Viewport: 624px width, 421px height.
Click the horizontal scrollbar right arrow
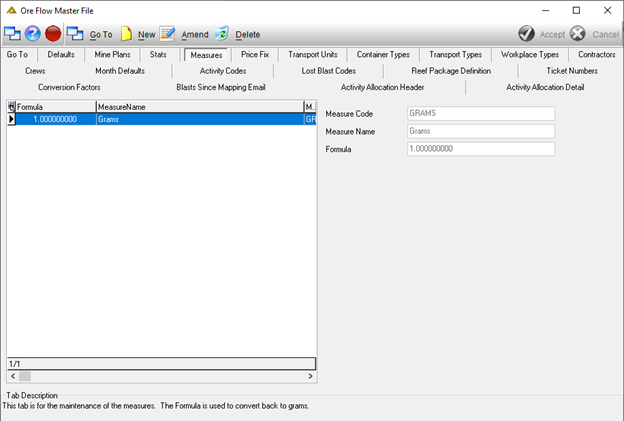click(x=310, y=376)
